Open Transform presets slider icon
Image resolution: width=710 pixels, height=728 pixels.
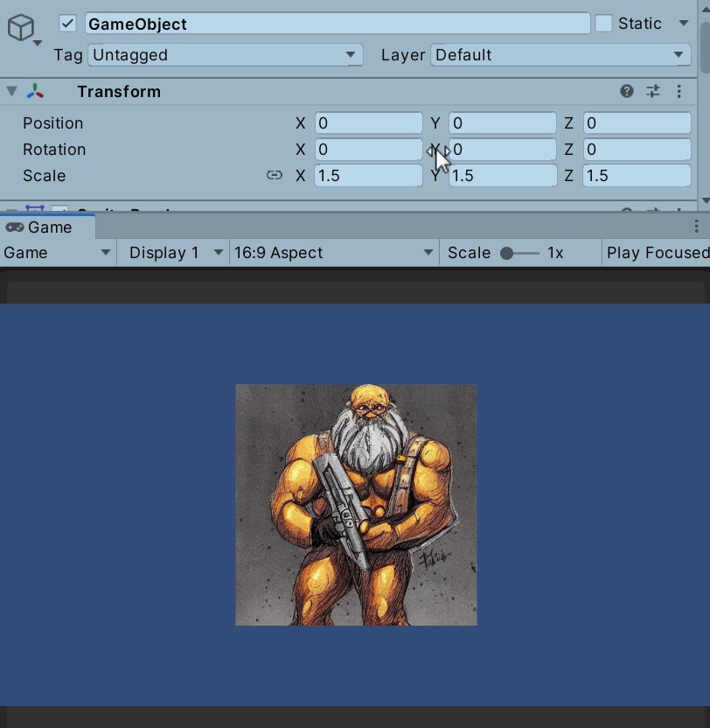pyautogui.click(x=653, y=91)
